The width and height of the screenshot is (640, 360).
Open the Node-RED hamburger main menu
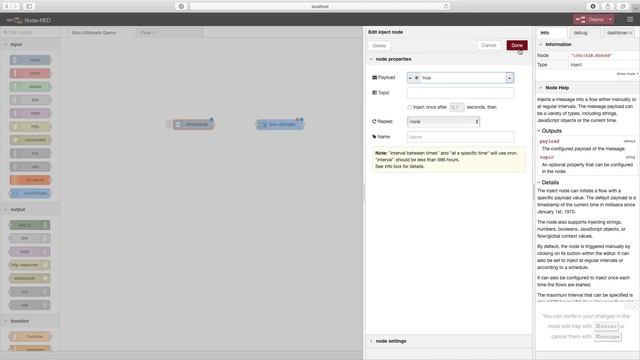(x=630, y=19)
